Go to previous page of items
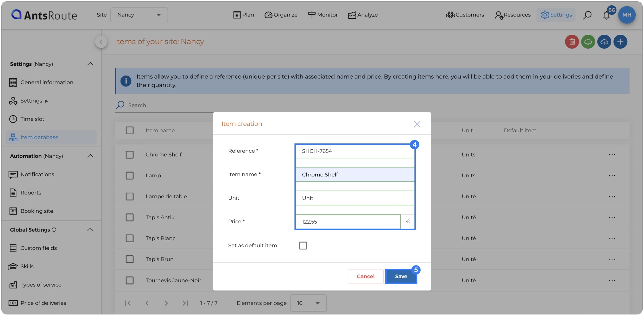This screenshot has width=644, height=316. pyautogui.click(x=147, y=303)
